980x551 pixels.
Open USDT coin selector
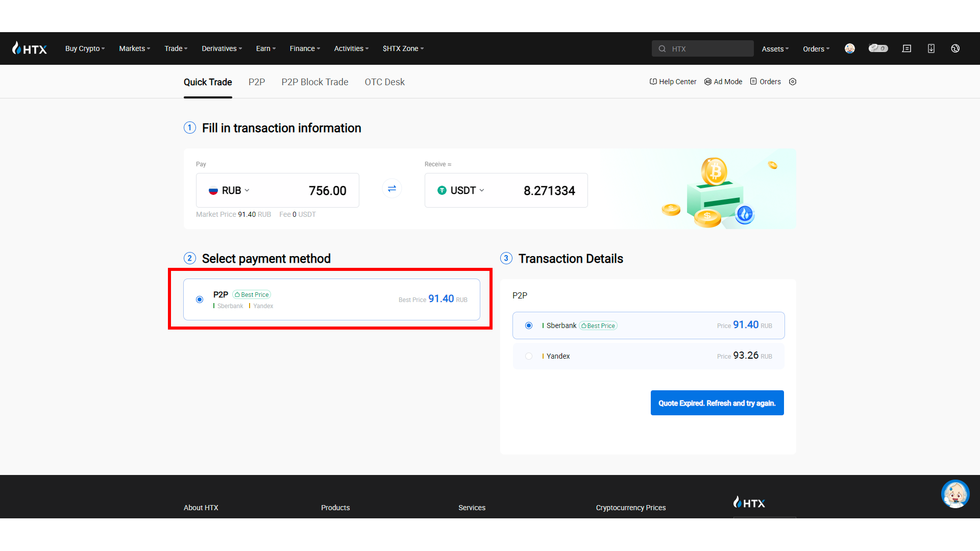[x=461, y=190]
